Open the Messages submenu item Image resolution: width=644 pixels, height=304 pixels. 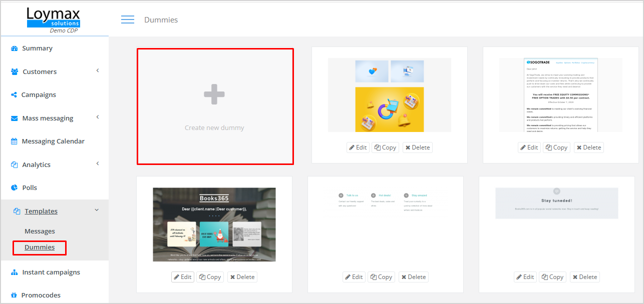tap(40, 231)
